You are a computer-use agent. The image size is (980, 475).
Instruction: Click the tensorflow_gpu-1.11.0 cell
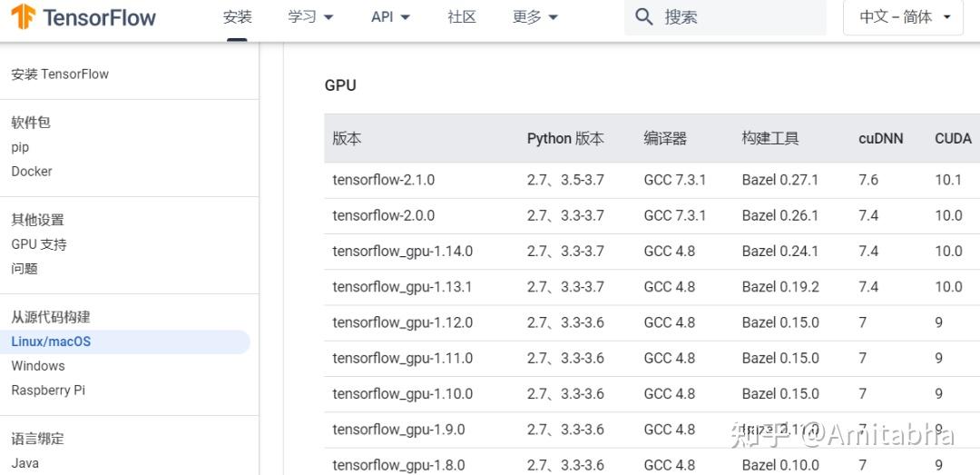[403, 359]
